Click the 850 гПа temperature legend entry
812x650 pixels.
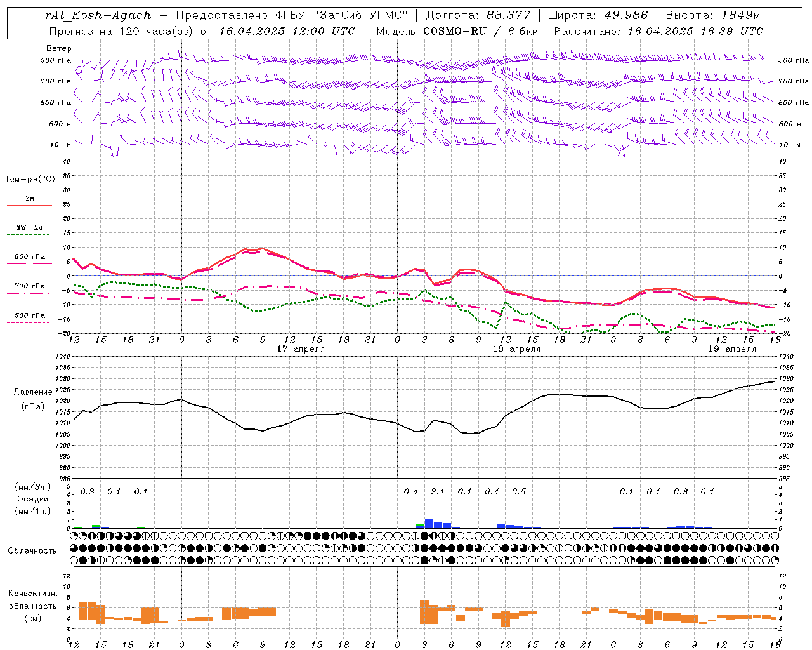click(x=29, y=257)
